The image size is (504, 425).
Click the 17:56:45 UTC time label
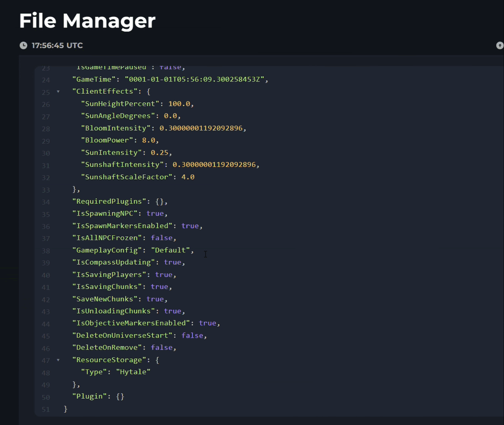[x=57, y=45]
